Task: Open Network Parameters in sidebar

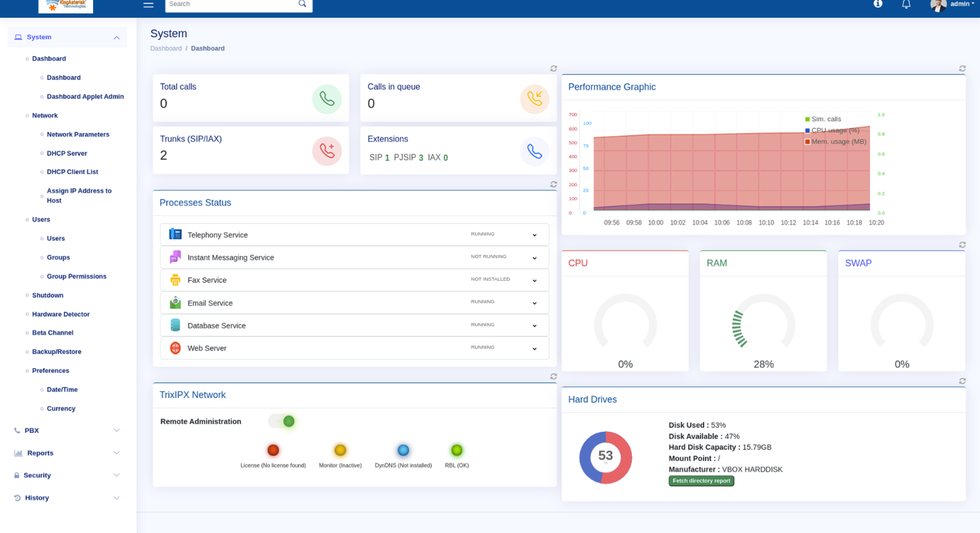Action: point(78,134)
